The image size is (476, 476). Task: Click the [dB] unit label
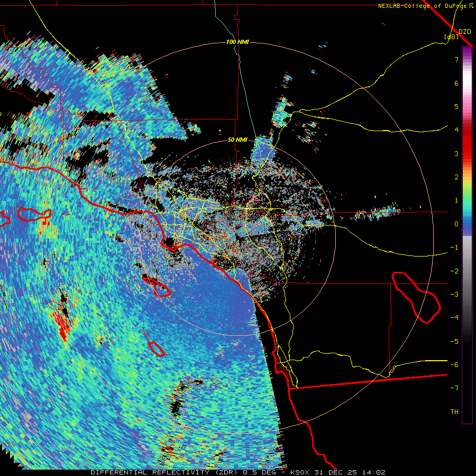[452, 37]
